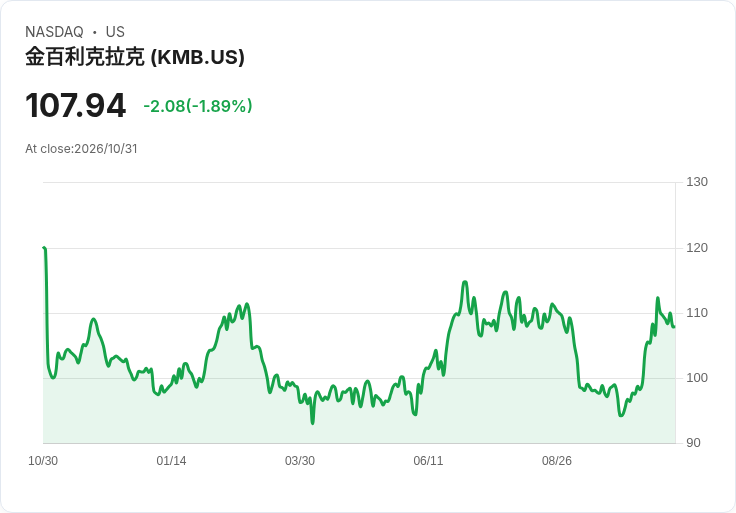The image size is (736, 513).
Task: Click the current price 107.94
Action: pyautogui.click(x=76, y=105)
